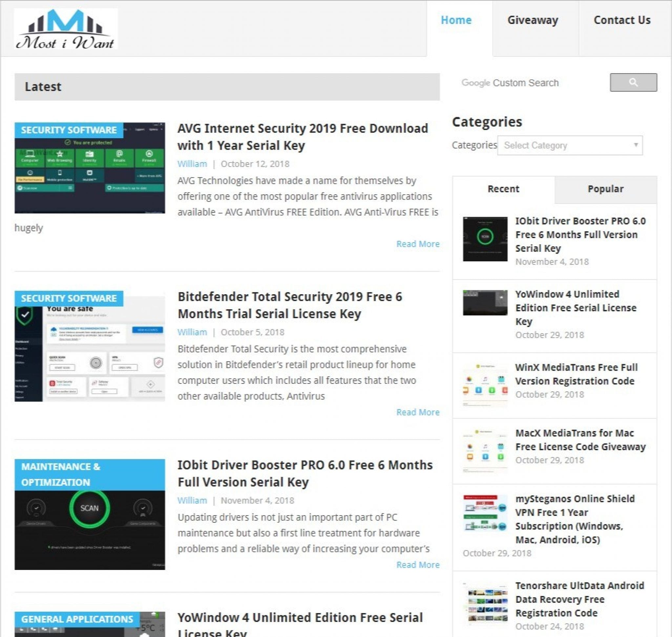
Task: Switch to the Recent tab in sidebar
Action: tap(503, 188)
